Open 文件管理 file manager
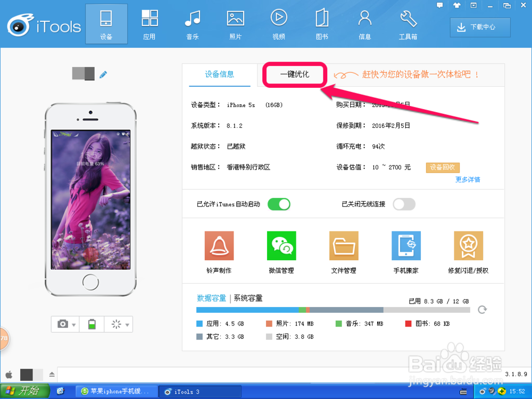 344,252
